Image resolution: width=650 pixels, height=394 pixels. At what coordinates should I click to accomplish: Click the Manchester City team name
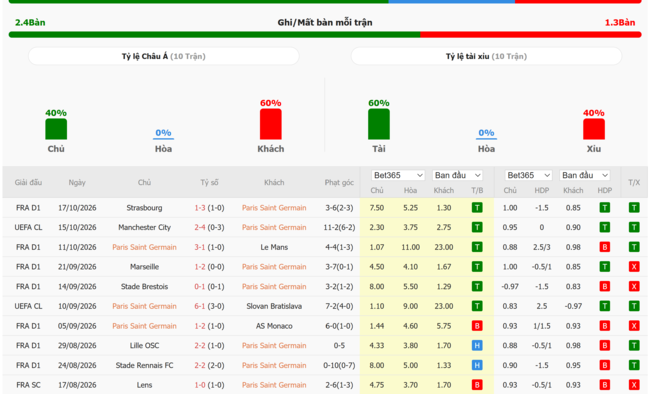point(144,227)
